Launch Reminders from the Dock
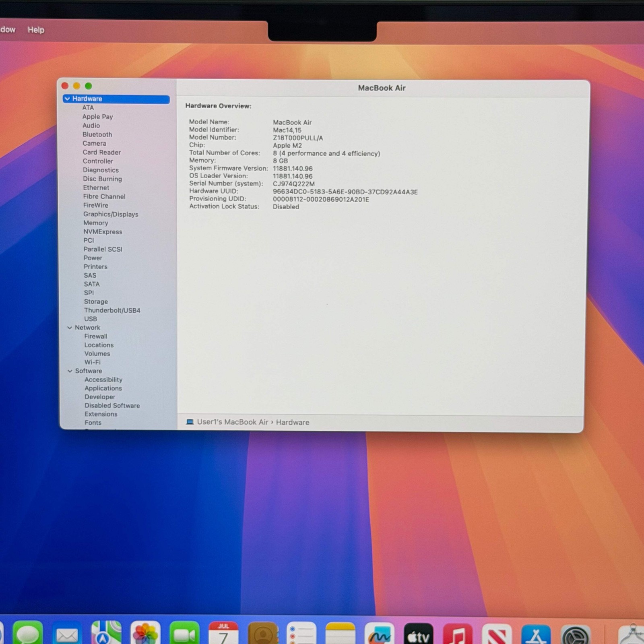Viewport: 644px width, 644px height. coord(301,634)
